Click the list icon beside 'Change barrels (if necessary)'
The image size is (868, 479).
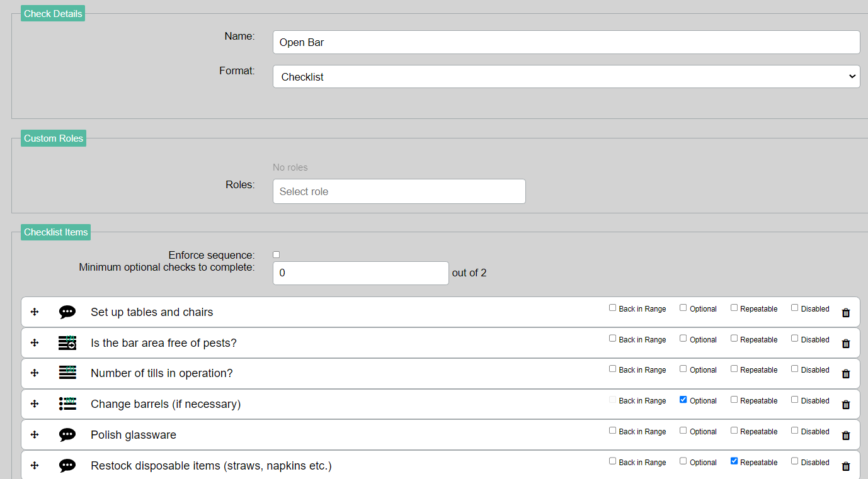point(67,403)
